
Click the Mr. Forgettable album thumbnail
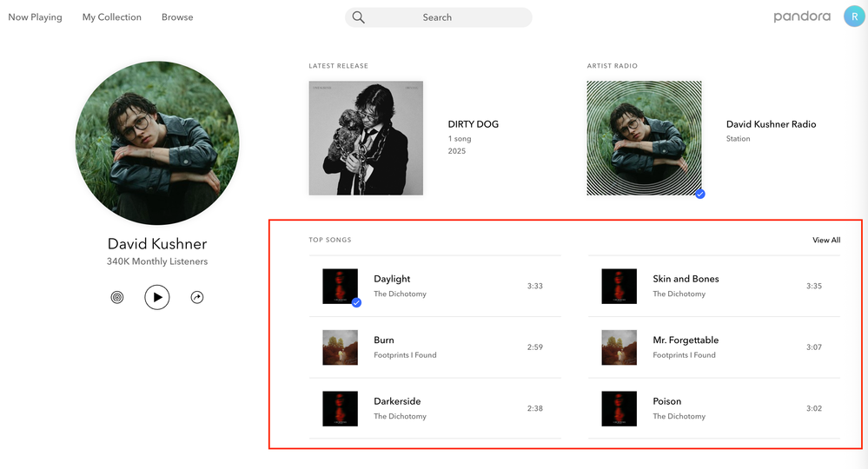click(x=619, y=347)
